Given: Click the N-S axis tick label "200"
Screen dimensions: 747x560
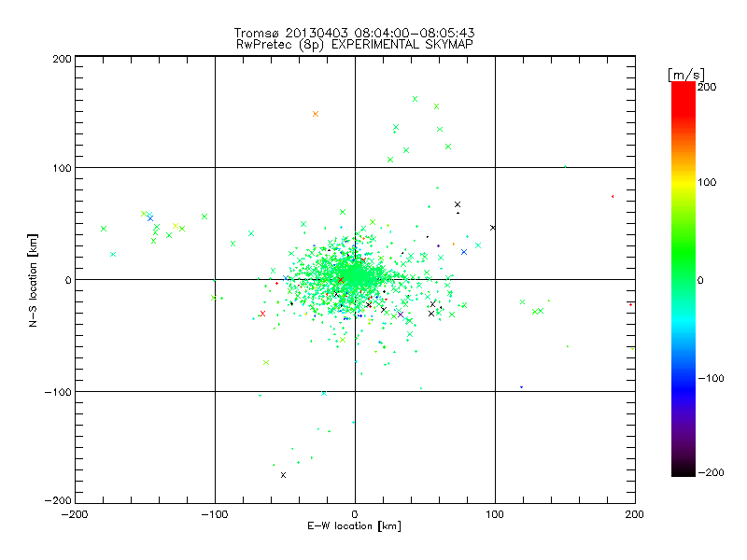Looking at the screenshot, I should (x=62, y=59).
